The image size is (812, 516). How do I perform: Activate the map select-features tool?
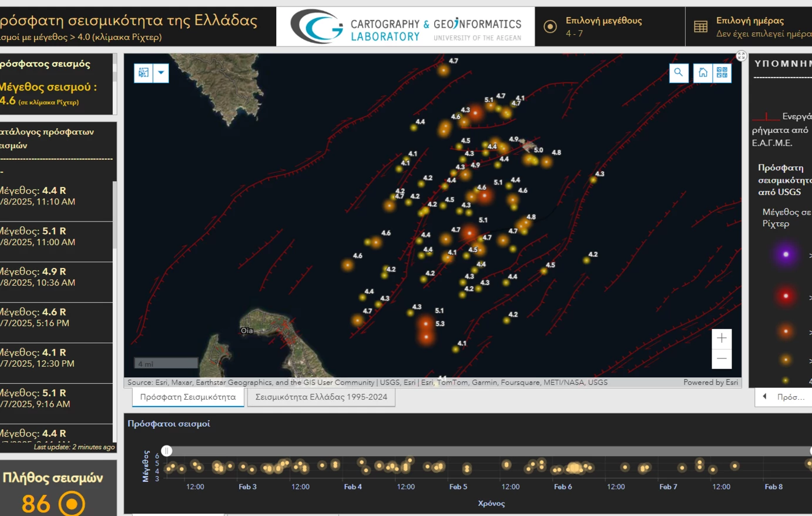coord(143,73)
